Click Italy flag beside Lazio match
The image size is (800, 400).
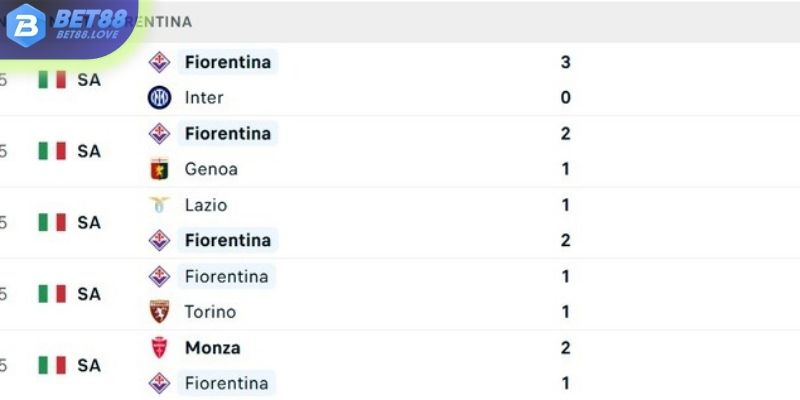[x=52, y=222]
